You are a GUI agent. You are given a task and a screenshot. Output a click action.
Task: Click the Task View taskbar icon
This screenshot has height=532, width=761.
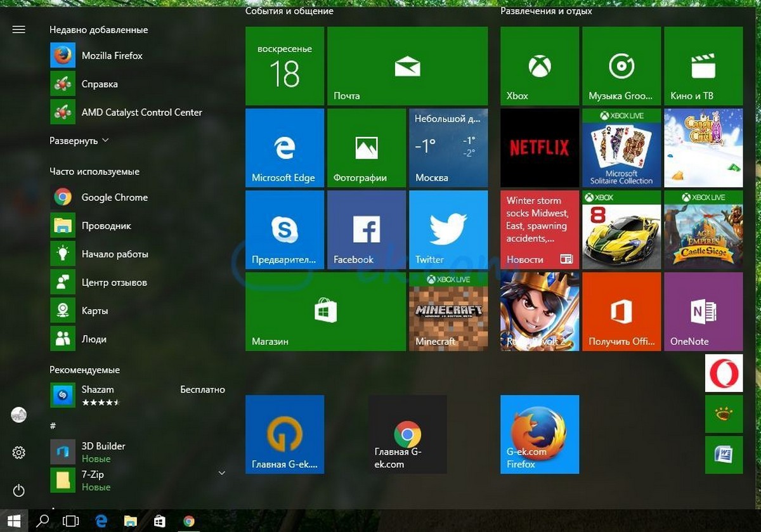pos(71,521)
